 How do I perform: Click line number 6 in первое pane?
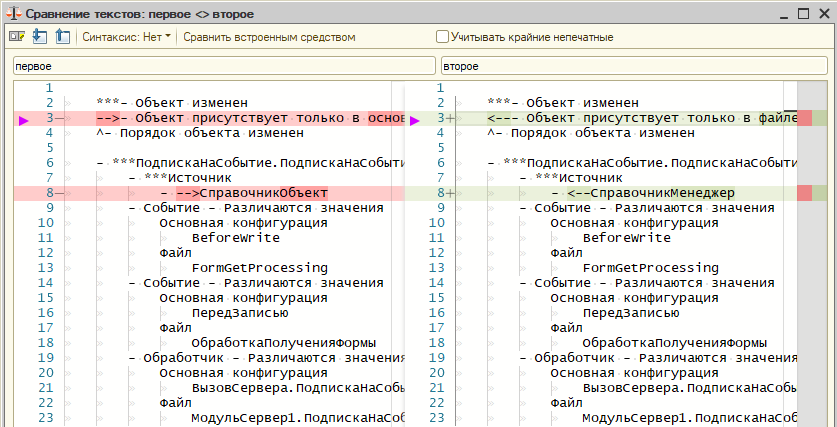pos(50,163)
